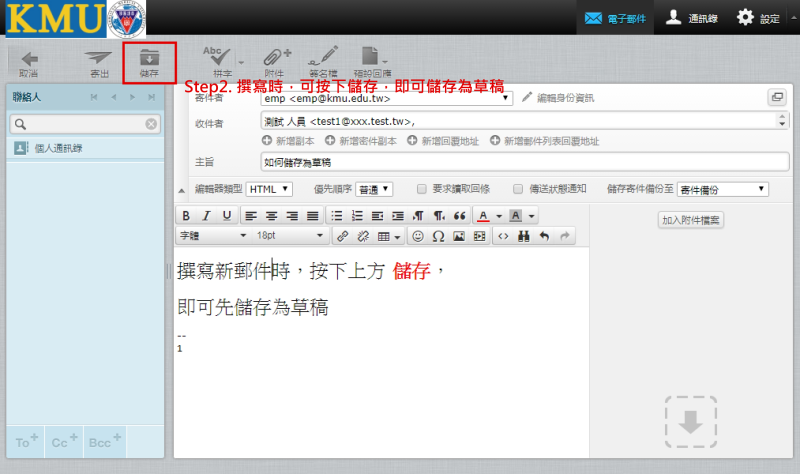Image resolution: width=800 pixels, height=474 pixels.
Task: Insert media video icon
Action: [479, 236]
